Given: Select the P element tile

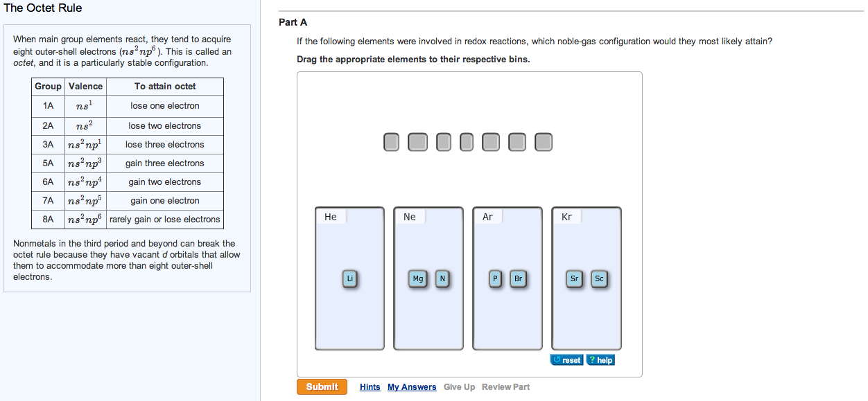Looking at the screenshot, I should pyautogui.click(x=495, y=279).
